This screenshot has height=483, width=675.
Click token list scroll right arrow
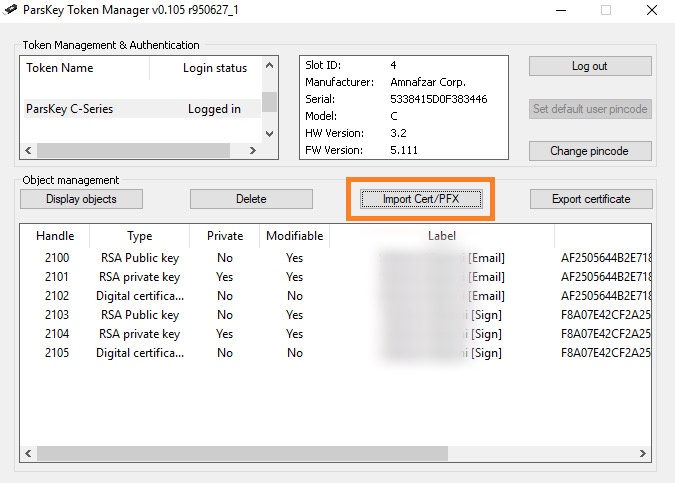point(253,150)
